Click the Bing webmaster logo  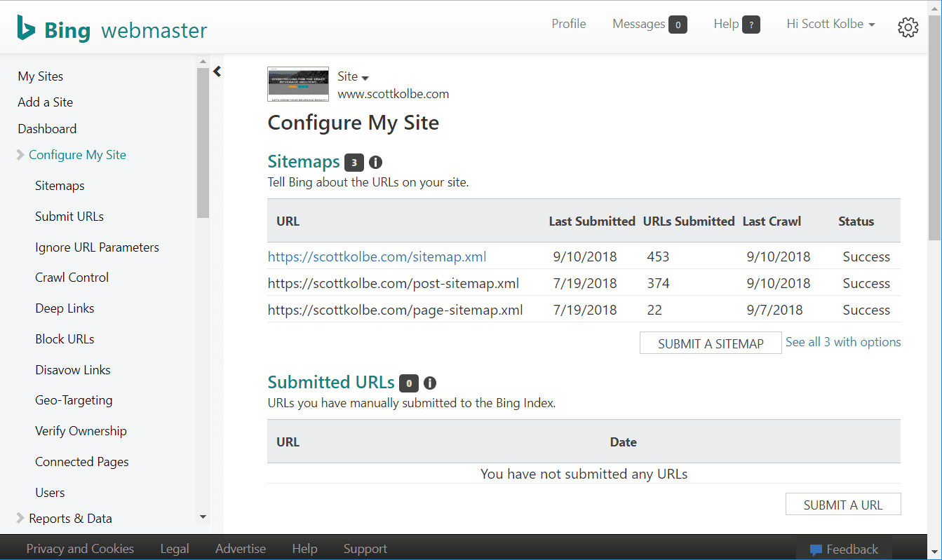click(112, 29)
